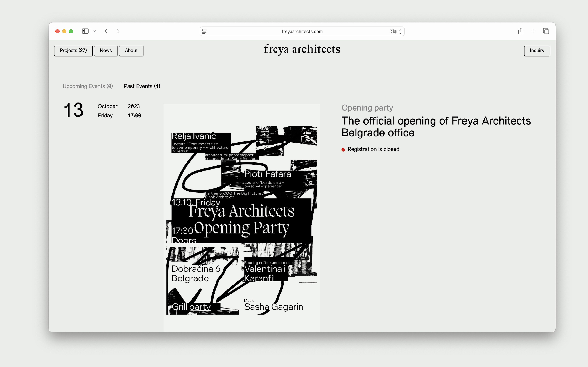
Task: Open the Projects (27) page
Action: click(x=73, y=51)
